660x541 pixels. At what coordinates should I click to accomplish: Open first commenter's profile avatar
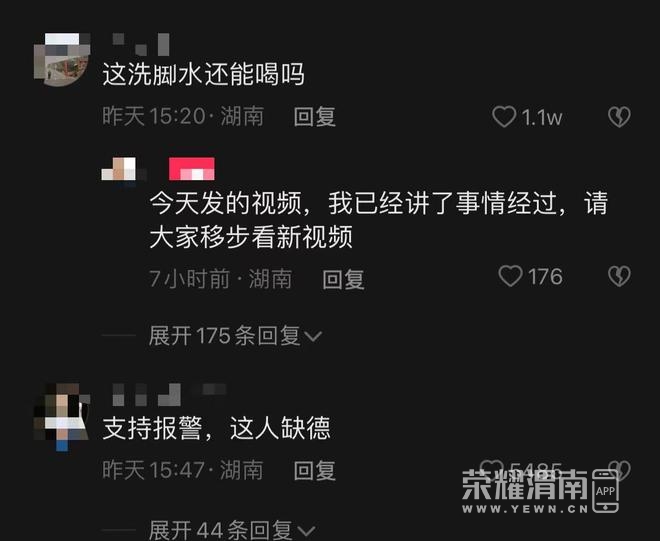click(x=62, y=59)
